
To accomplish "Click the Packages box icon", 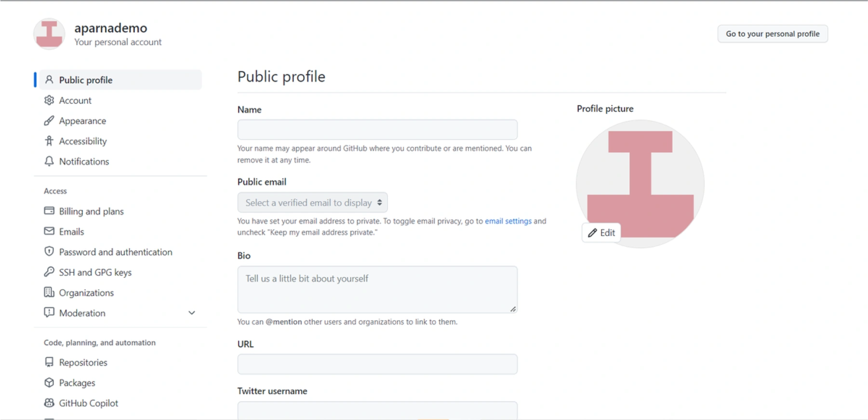I will pyautogui.click(x=49, y=383).
